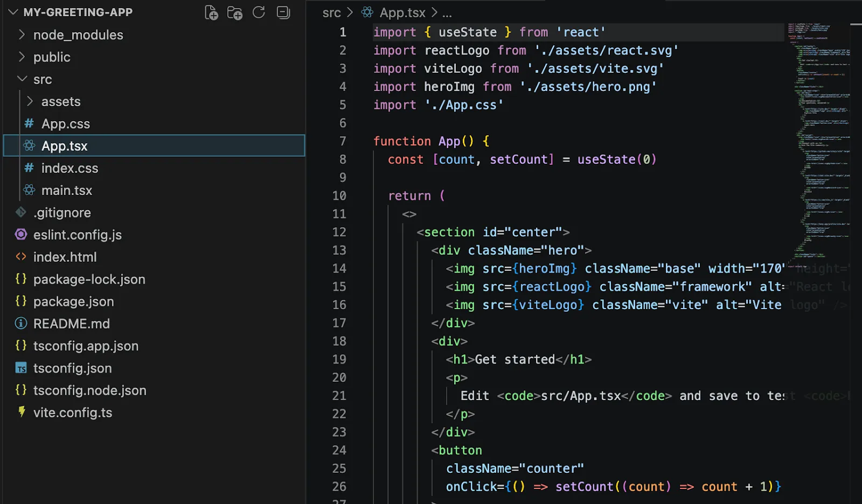Click the 'function' keyword on line 7

pos(402,141)
